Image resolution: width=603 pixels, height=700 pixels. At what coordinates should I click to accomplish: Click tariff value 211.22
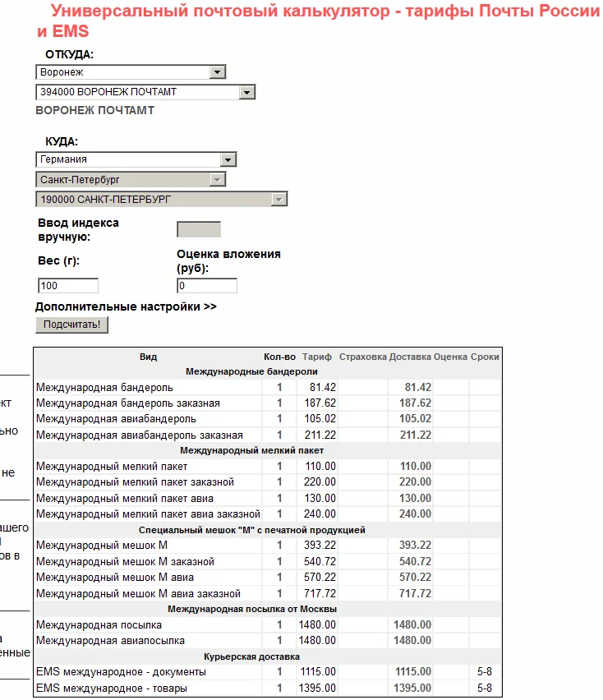[320, 435]
